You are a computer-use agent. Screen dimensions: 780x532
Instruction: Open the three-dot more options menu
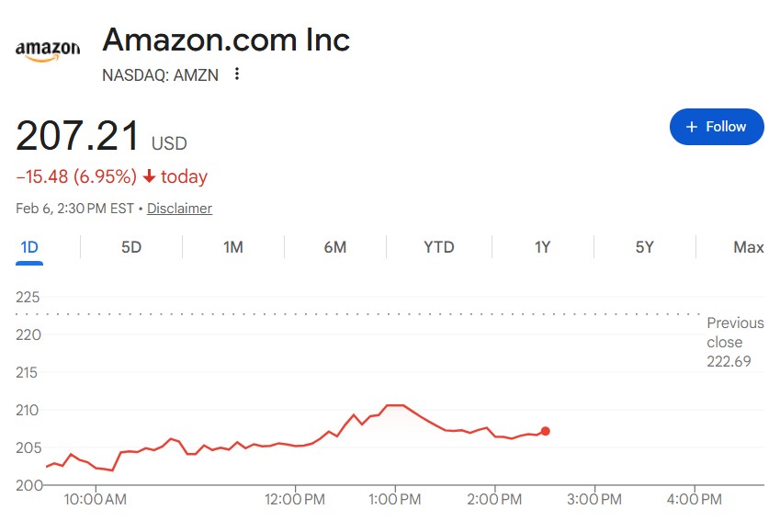[237, 74]
